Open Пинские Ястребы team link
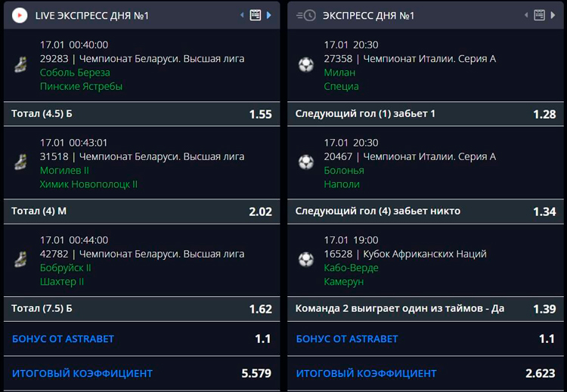567x392 pixels. (81, 86)
